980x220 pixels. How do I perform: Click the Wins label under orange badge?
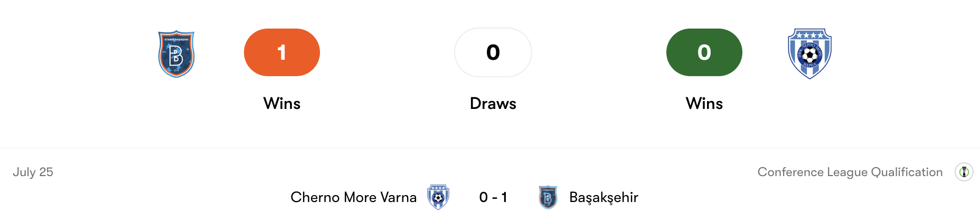coord(282,103)
